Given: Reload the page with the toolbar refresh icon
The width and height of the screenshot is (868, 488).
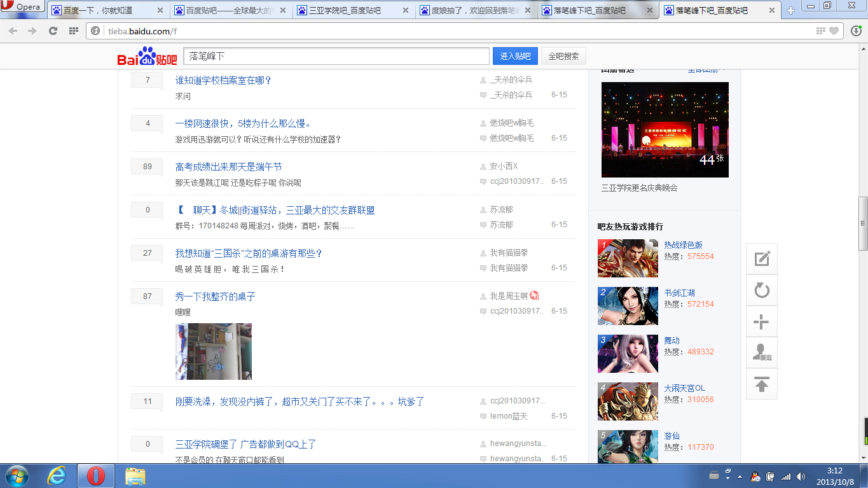Looking at the screenshot, I should coord(53,31).
